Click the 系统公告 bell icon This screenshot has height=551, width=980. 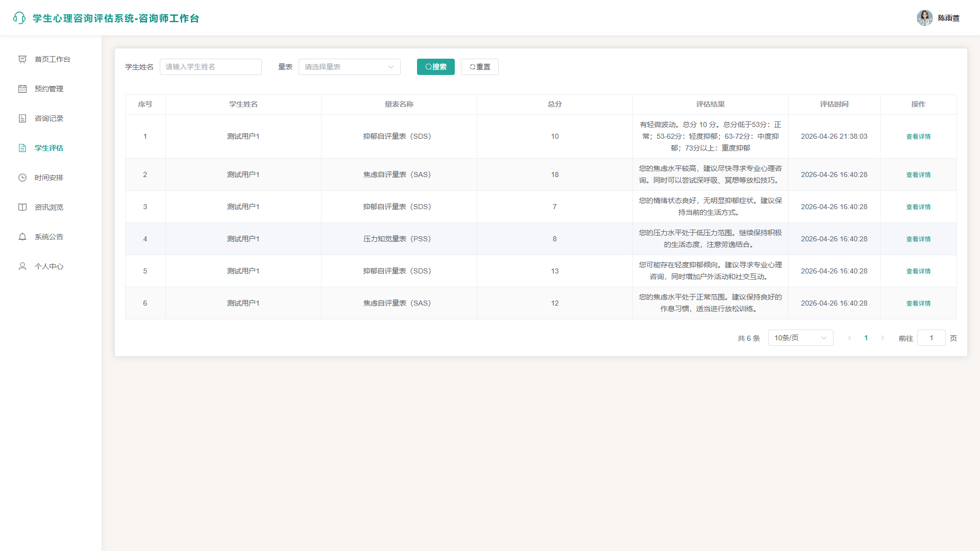tap(22, 237)
